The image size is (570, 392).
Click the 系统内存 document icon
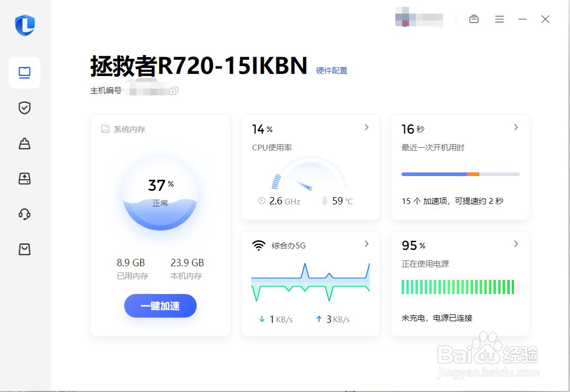tap(106, 129)
